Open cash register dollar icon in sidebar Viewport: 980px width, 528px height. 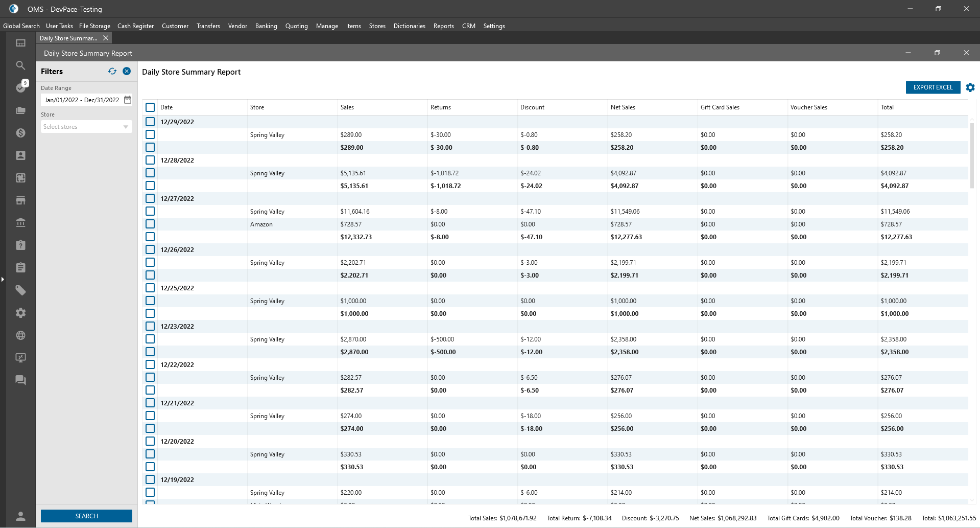pos(20,133)
